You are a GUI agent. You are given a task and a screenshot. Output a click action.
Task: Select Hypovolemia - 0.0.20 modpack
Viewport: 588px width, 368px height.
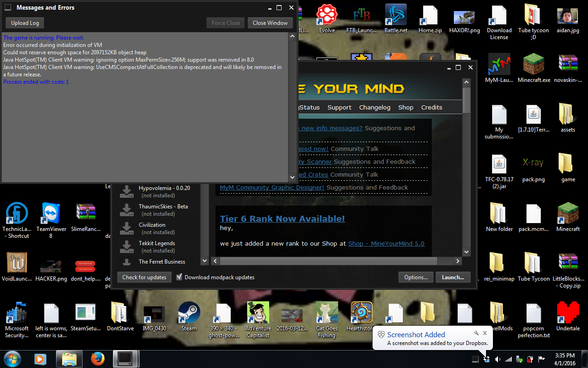pos(158,191)
